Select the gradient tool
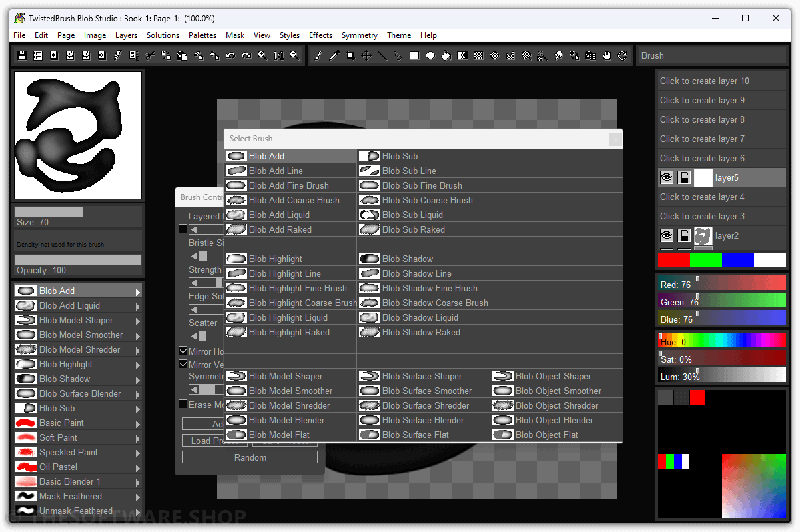 [462, 55]
